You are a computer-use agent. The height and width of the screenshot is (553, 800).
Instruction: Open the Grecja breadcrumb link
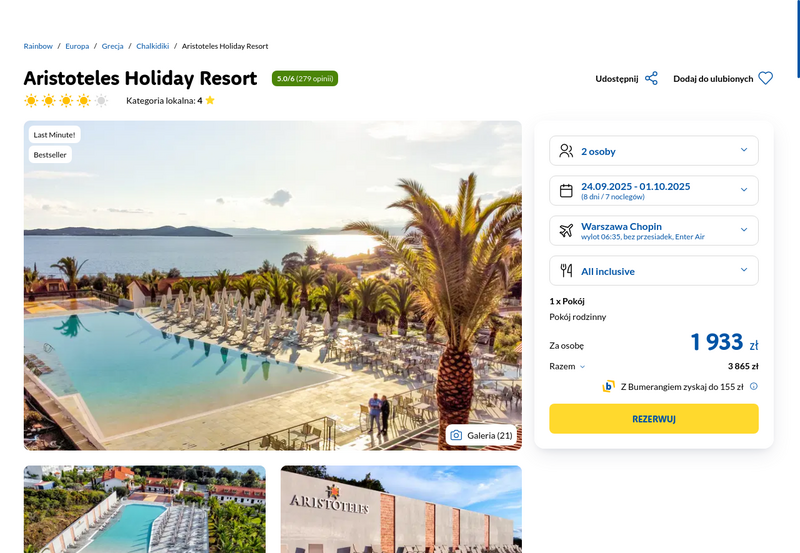[112, 46]
